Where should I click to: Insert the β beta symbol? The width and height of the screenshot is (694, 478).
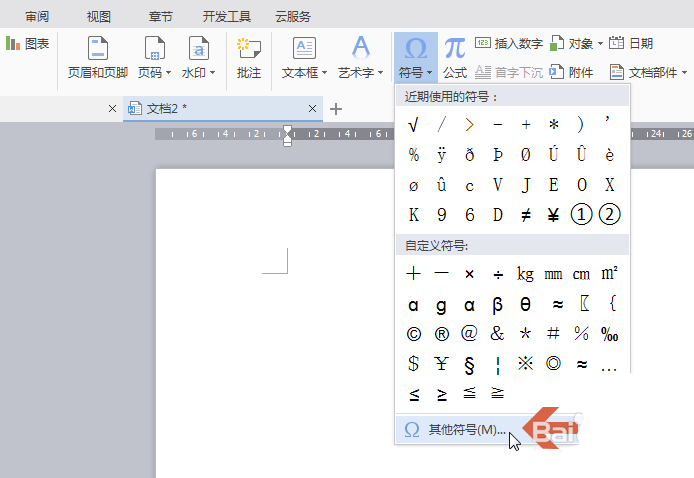pyautogui.click(x=497, y=305)
